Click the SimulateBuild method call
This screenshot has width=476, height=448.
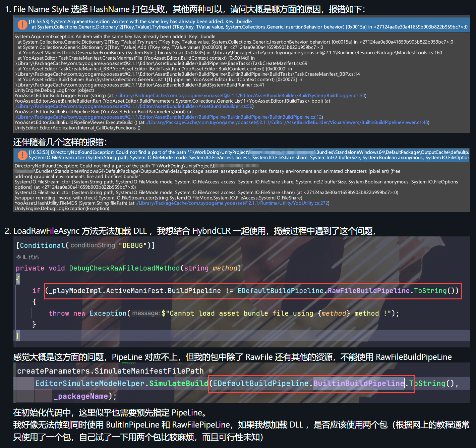click(x=178, y=384)
